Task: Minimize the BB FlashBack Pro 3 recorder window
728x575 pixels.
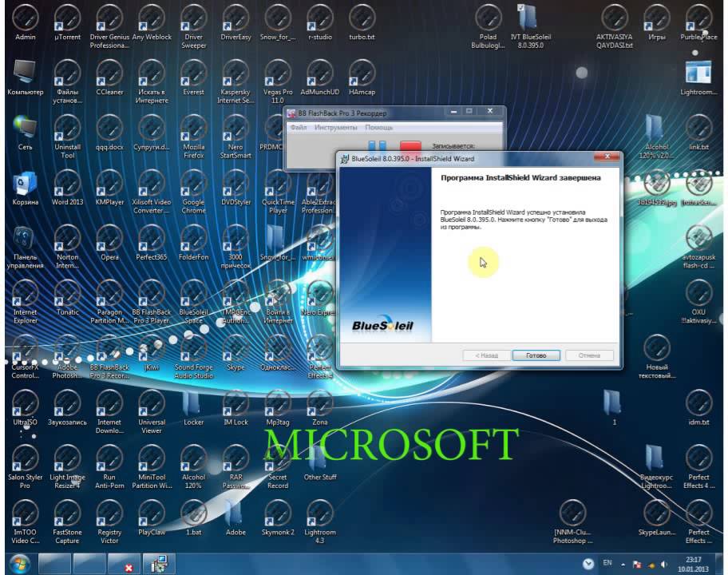Action: click(x=453, y=112)
